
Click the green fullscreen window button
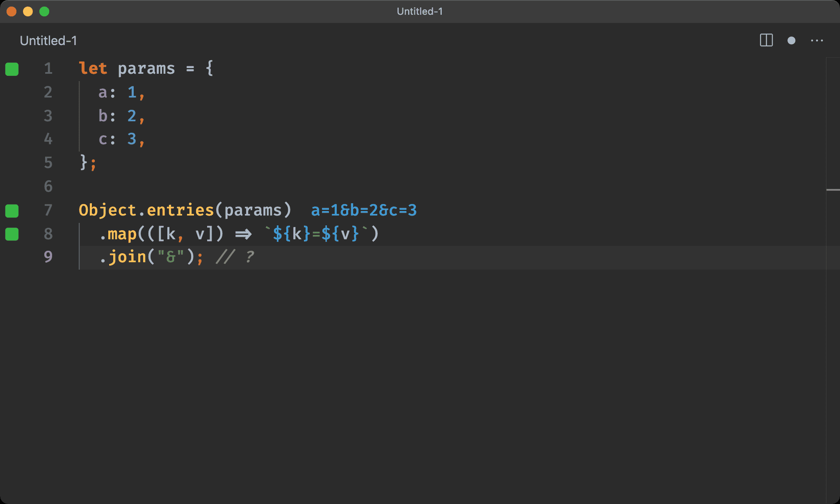[44, 11]
